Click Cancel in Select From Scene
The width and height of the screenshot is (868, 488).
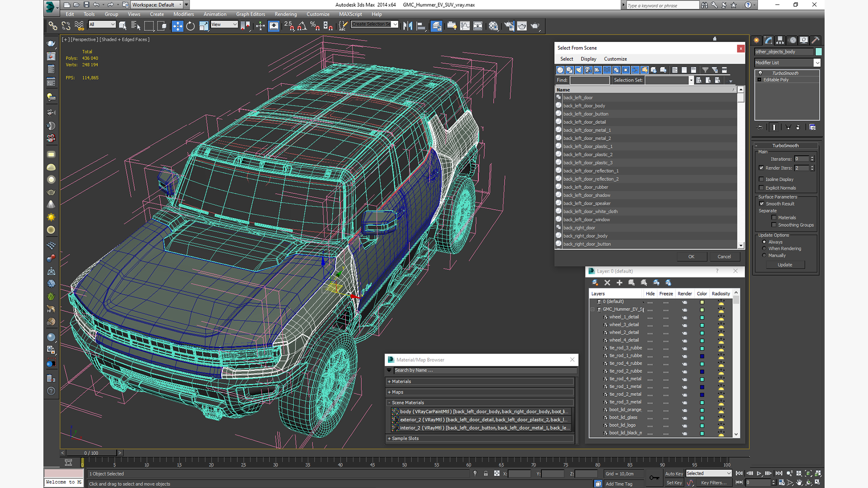click(x=724, y=256)
